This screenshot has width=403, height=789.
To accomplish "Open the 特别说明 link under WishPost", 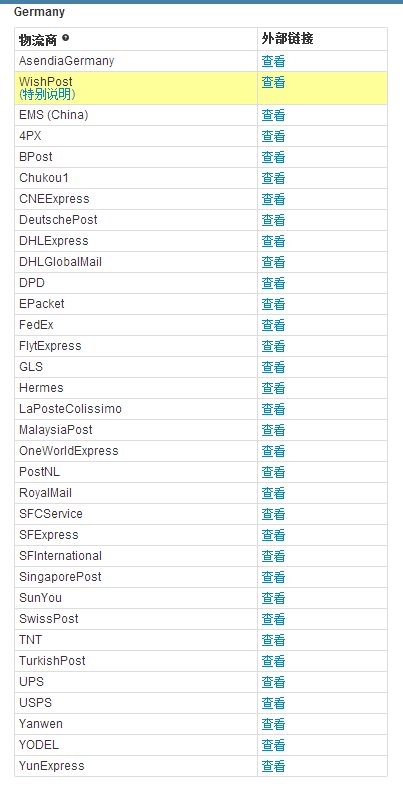I will tap(47, 94).
